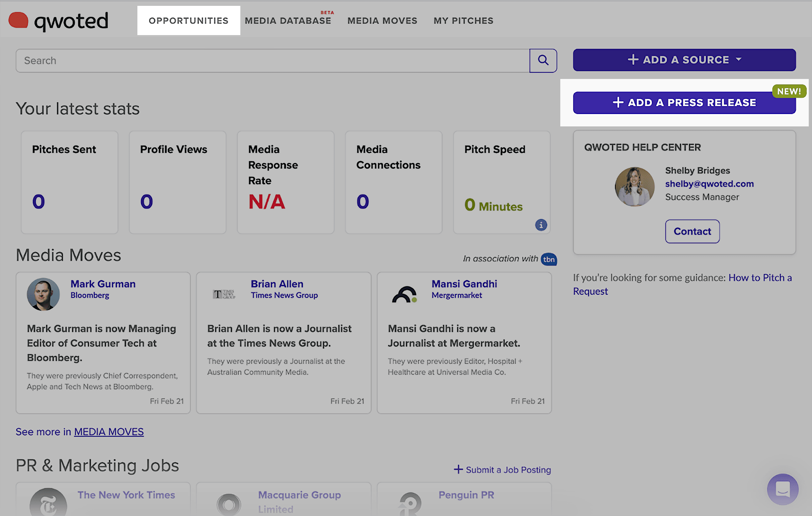
Task: Click the Contact button in Help Center
Action: click(x=692, y=231)
